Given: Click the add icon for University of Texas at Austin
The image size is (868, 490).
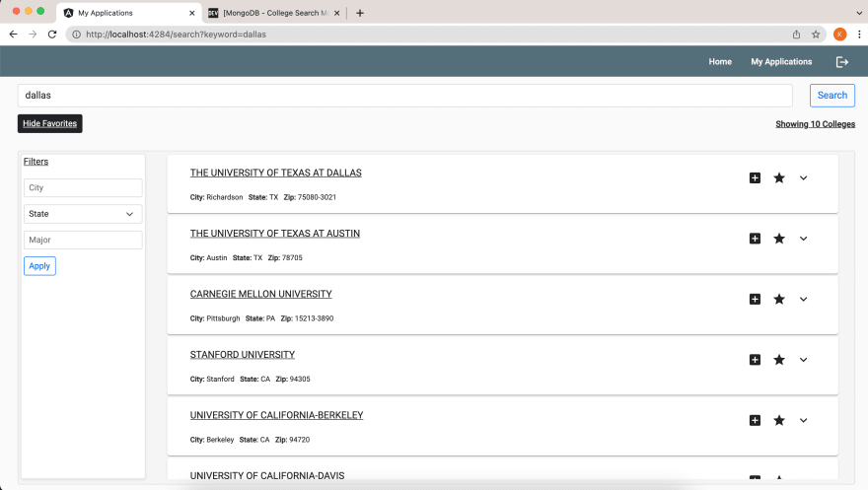Looking at the screenshot, I should point(755,239).
